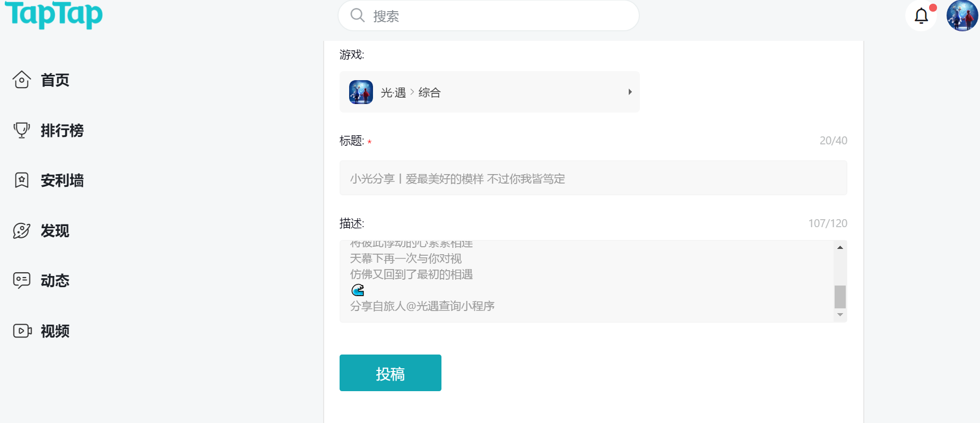980x423 pixels.
Task: Click the home house icon
Action: (x=22, y=80)
